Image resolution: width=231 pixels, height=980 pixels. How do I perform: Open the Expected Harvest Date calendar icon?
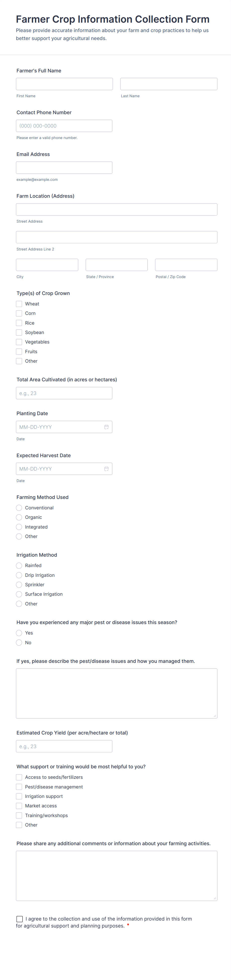click(106, 469)
